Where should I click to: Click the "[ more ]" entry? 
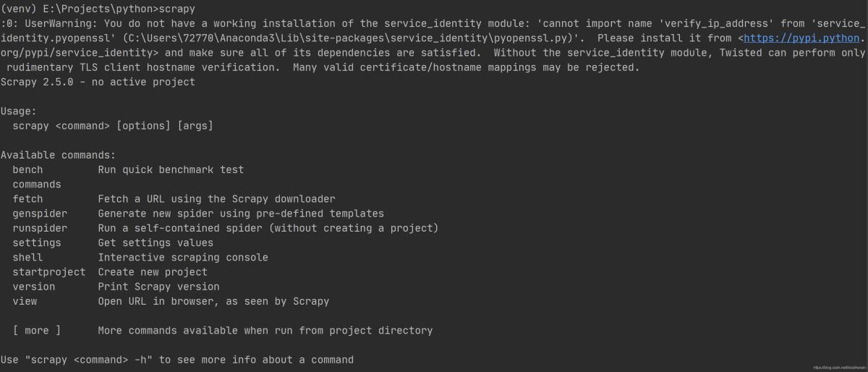[37, 331]
